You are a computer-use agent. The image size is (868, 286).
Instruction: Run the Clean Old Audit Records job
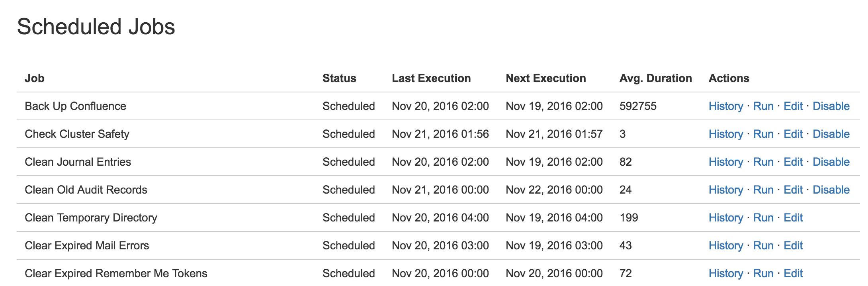763,190
